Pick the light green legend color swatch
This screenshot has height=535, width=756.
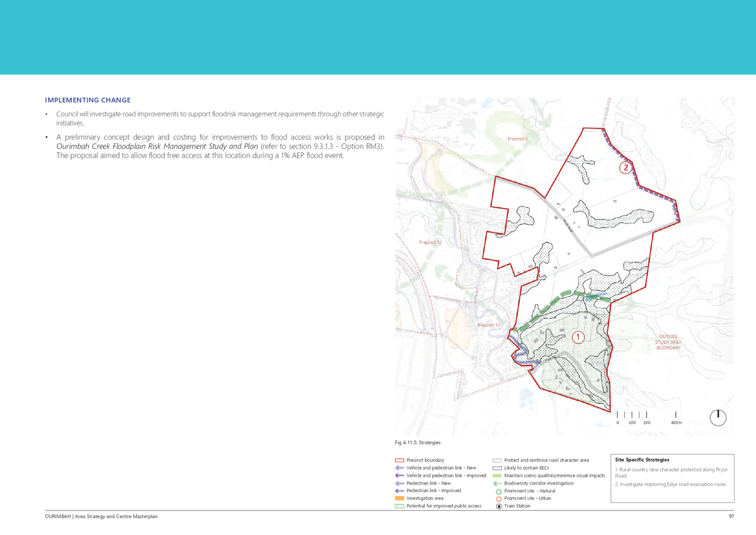[497, 476]
